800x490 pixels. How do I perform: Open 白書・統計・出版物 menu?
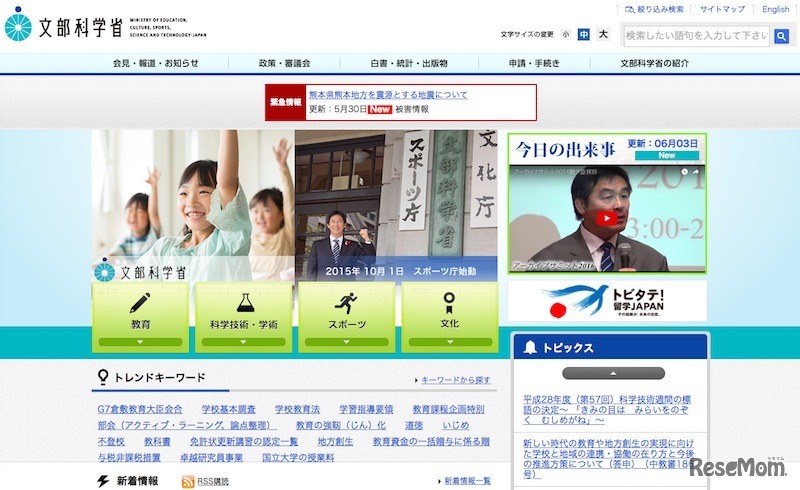pyautogui.click(x=409, y=63)
